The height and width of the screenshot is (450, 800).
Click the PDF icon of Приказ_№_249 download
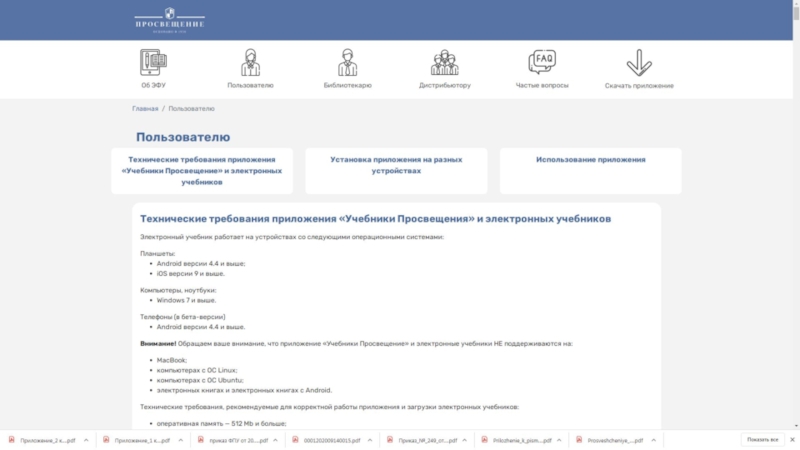[x=390, y=440]
